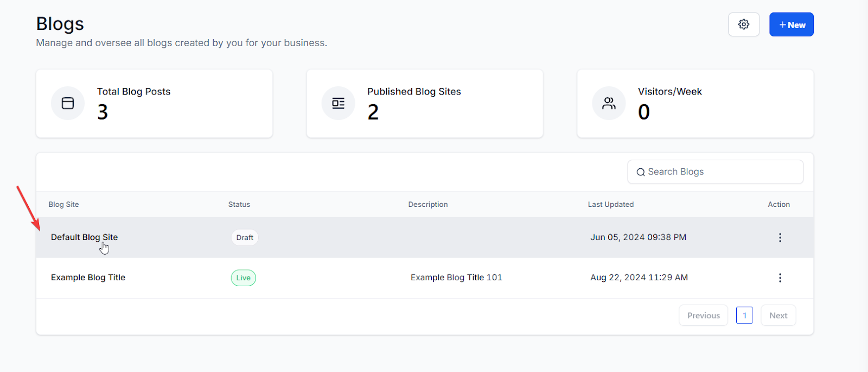Click the Published Blog Sites card icon
This screenshot has height=372, width=868.
point(338,103)
